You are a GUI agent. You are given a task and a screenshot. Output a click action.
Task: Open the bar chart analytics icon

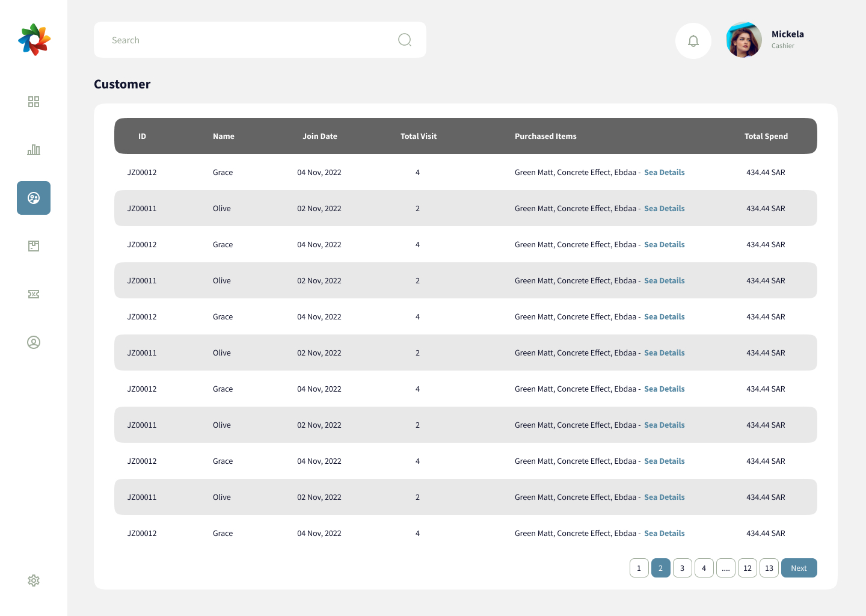tap(34, 150)
